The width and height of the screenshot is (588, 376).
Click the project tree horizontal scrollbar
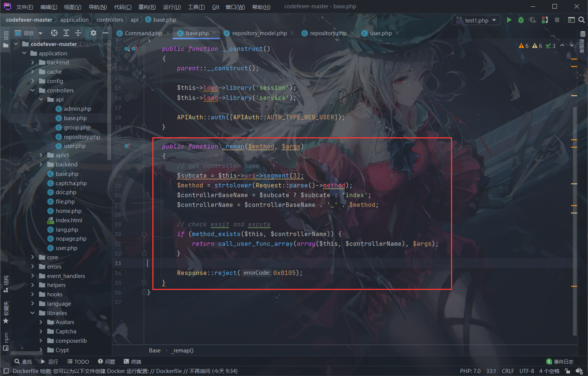click(26, 353)
